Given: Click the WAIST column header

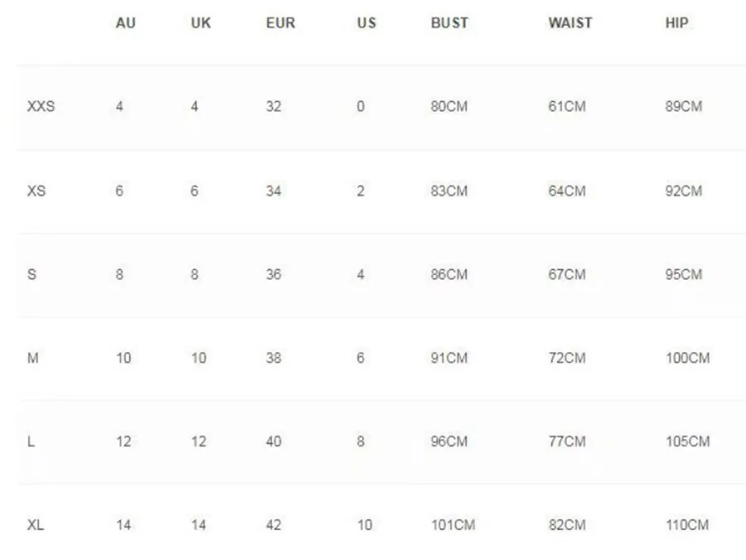Looking at the screenshot, I should coord(570,23).
